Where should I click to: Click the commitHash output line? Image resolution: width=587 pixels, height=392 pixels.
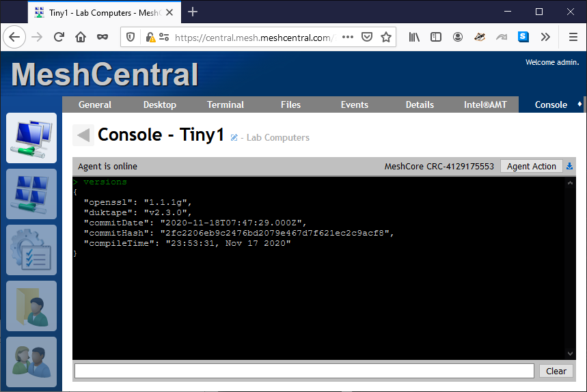[x=239, y=233]
